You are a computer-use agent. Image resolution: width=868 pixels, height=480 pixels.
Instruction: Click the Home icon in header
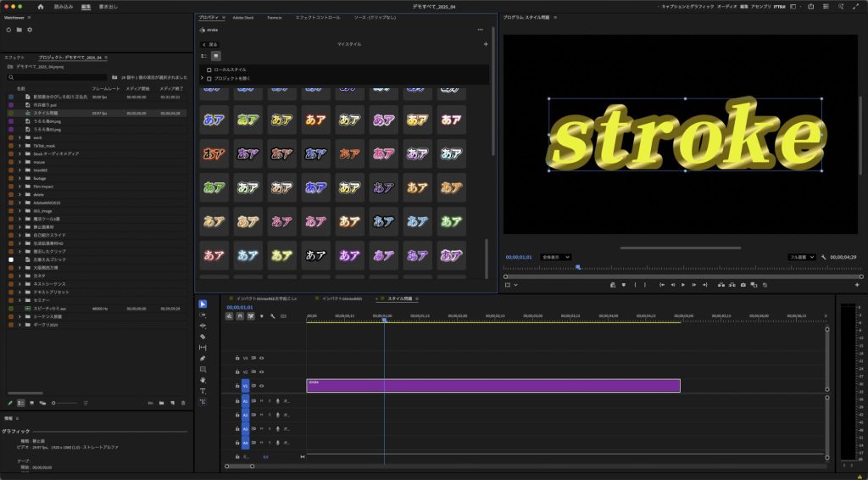[40, 6]
